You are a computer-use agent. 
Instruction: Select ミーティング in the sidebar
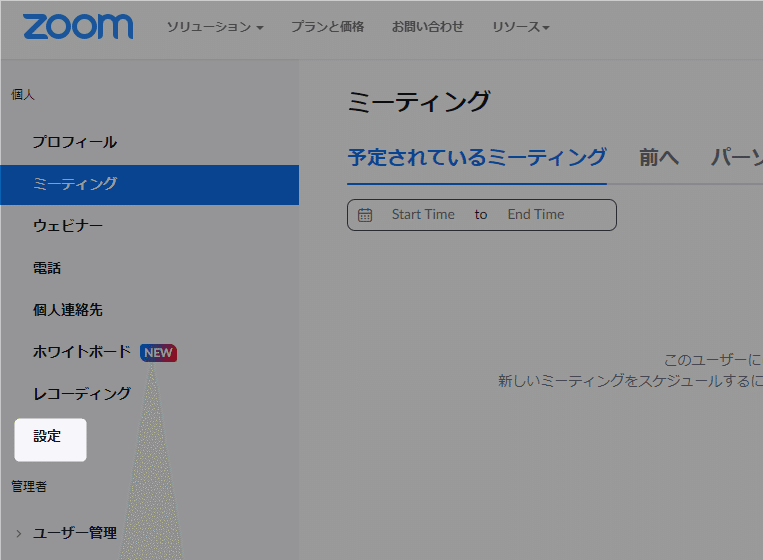tap(149, 184)
